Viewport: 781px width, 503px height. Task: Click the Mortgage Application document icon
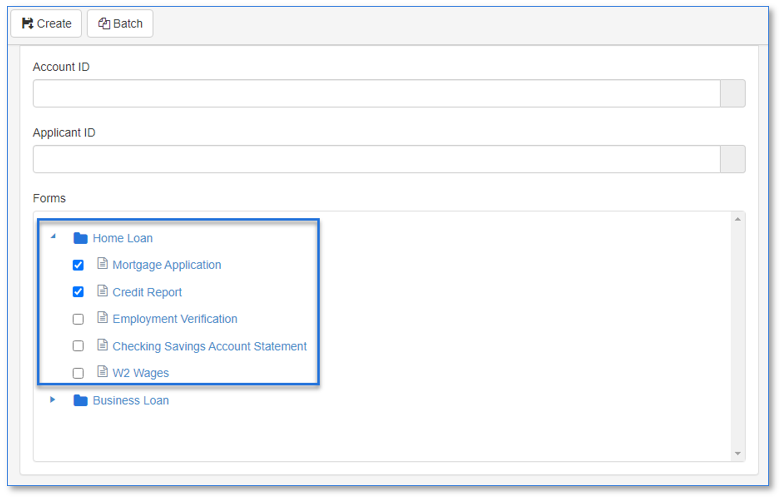102,263
